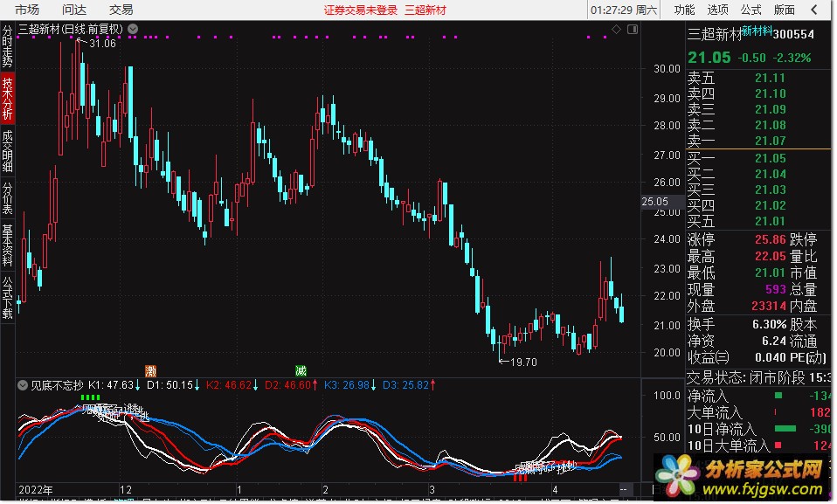
Task: Open the 功能 menu
Action: coord(684,10)
